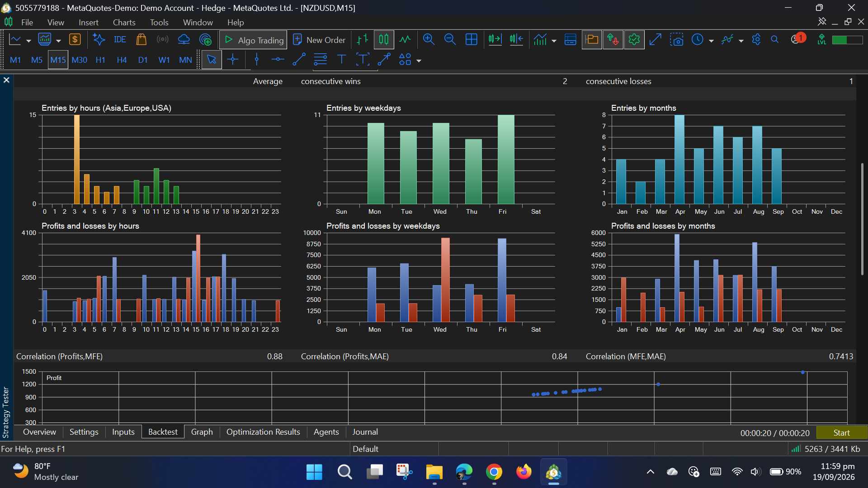Toggle chart shift from right edge
This screenshot has height=488, width=868.
pyautogui.click(x=516, y=40)
